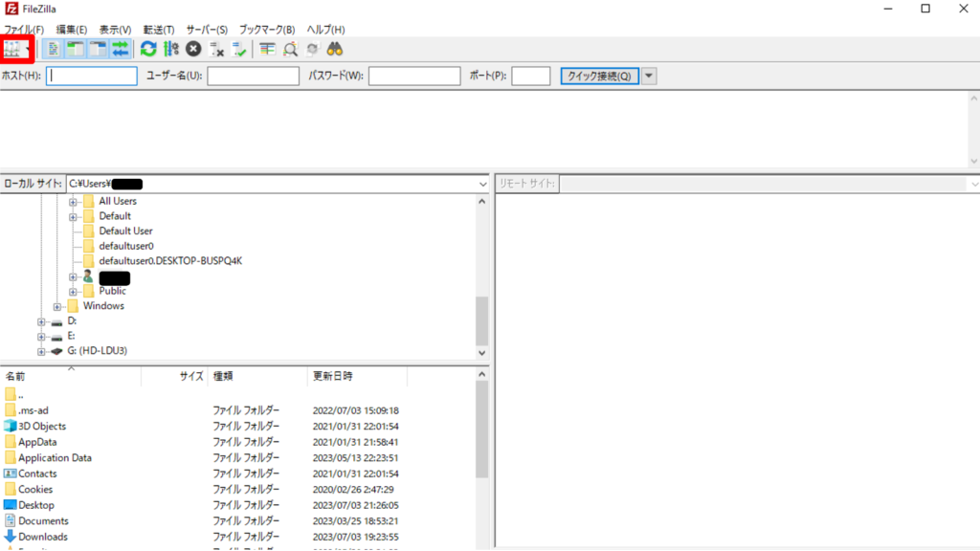Viewport: 980px width, 551px height.
Task: Open the ローカル サイト path dropdown
Action: pyautogui.click(x=482, y=184)
